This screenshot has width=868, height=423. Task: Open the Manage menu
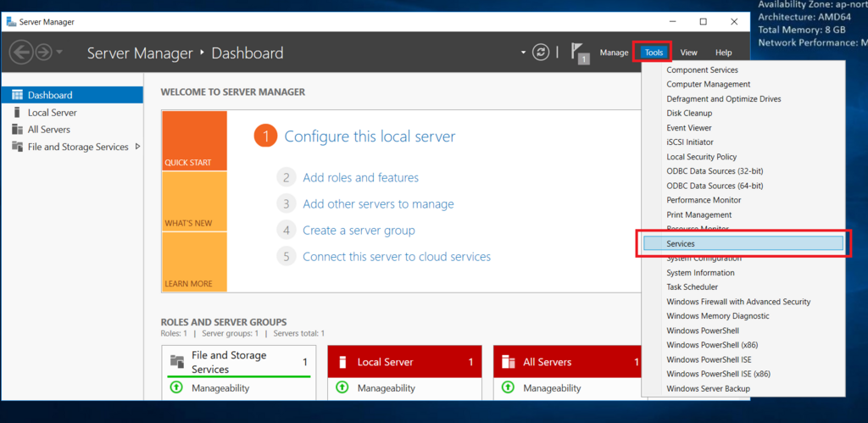(x=614, y=53)
